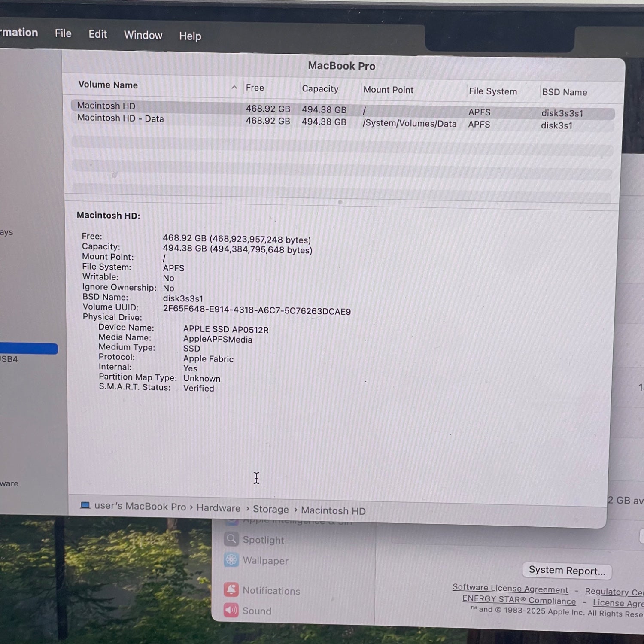The width and height of the screenshot is (644, 644).
Task: Sort by Volume Name column header
Action: 108,85
